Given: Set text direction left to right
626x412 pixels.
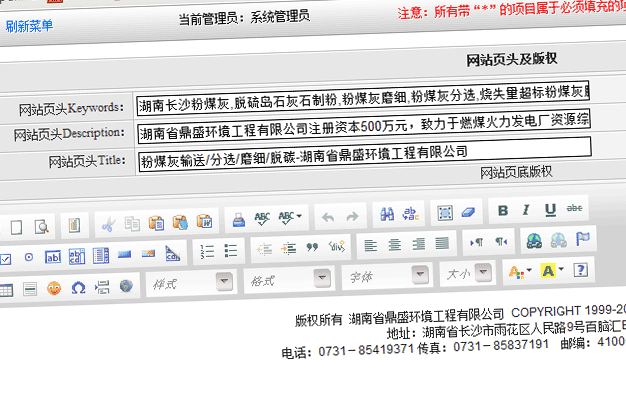Looking at the screenshot, I should click(x=477, y=242).
